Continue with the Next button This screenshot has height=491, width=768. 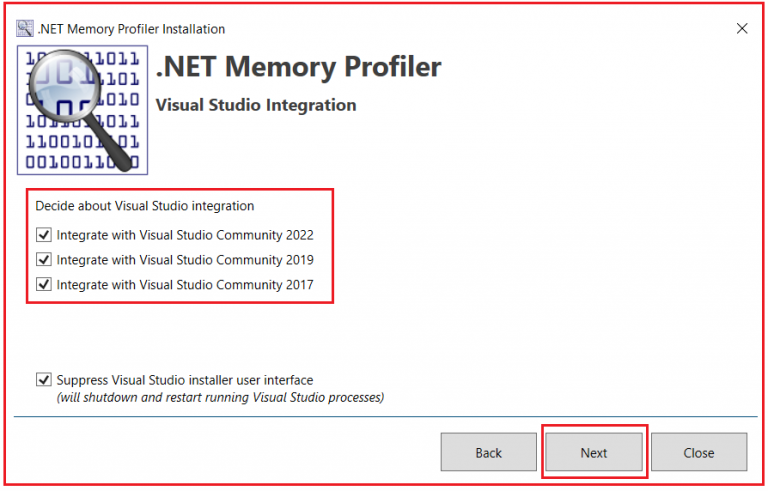click(594, 452)
